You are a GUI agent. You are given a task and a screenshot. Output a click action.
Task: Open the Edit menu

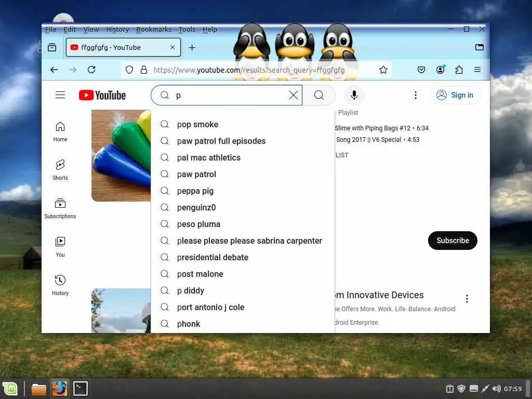pyautogui.click(x=70, y=30)
